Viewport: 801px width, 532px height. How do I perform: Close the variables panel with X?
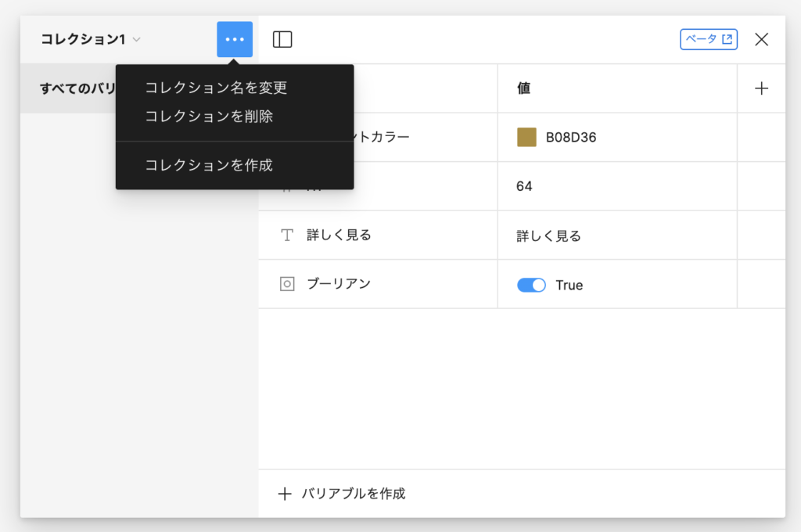761,39
